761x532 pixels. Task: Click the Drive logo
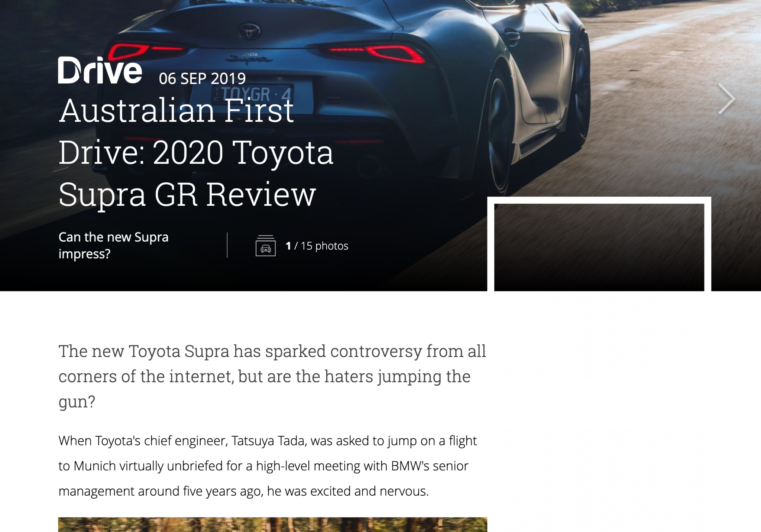100,70
